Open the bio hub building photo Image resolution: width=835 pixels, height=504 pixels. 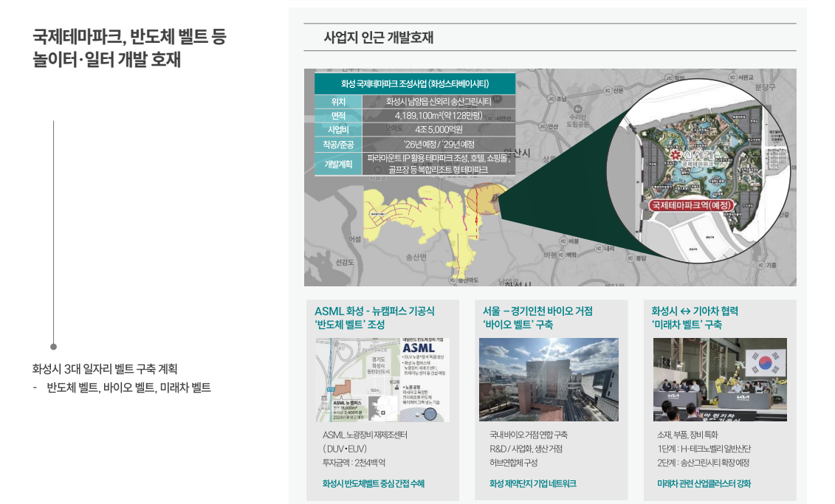coord(549,379)
